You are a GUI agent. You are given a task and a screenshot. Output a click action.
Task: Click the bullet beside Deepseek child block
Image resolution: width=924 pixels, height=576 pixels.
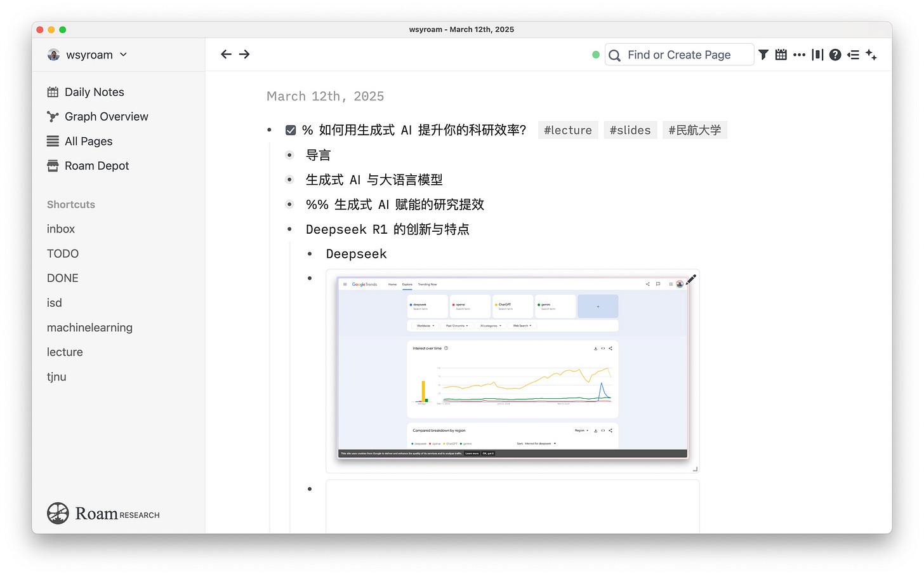coord(310,254)
